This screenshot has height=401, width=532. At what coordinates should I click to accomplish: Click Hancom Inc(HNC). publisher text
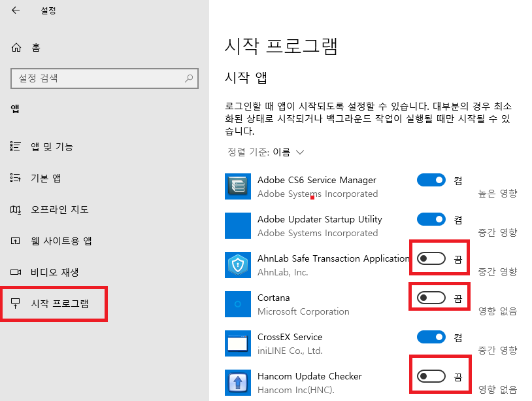coord(296,390)
